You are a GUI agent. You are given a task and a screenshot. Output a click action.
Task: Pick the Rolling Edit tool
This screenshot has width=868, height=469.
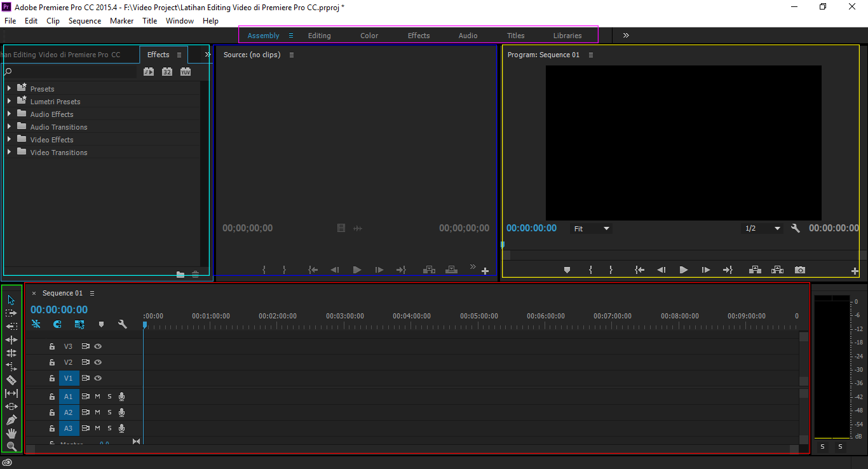pyautogui.click(x=11, y=353)
